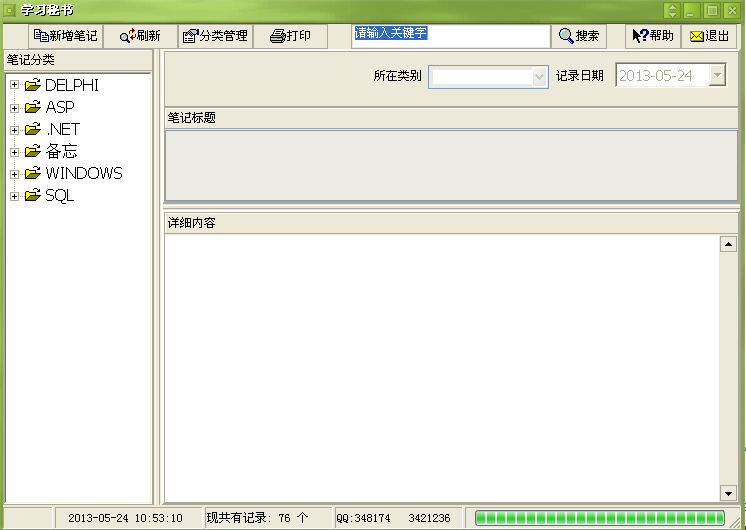Click the 刷新 refresh toolbar button
Viewport: 746px width, 530px height.
coord(140,36)
